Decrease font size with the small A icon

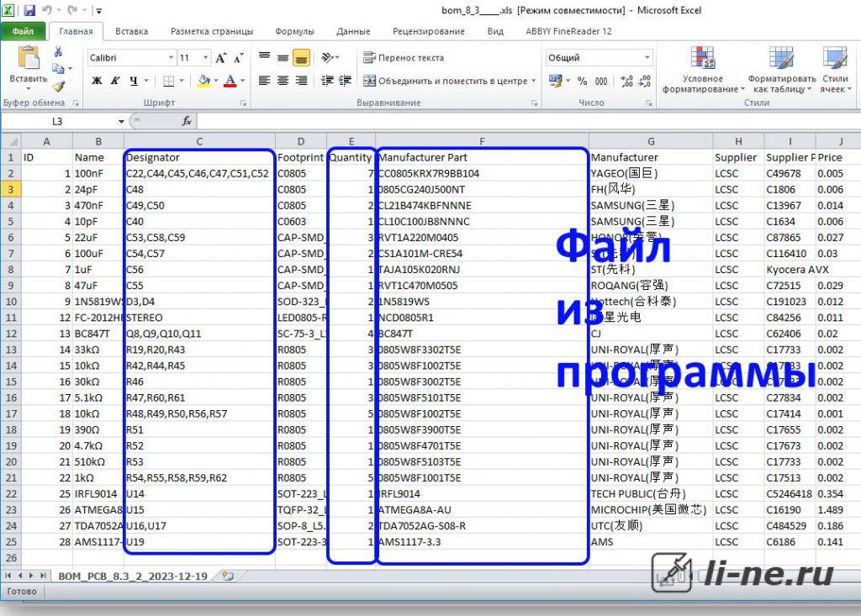click(x=238, y=58)
